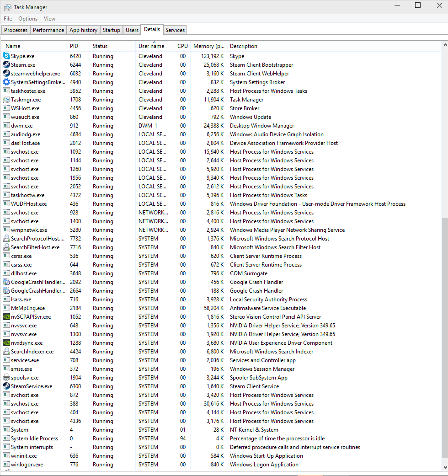
Task: Select the smss.exe process name
Action: coord(21,369)
